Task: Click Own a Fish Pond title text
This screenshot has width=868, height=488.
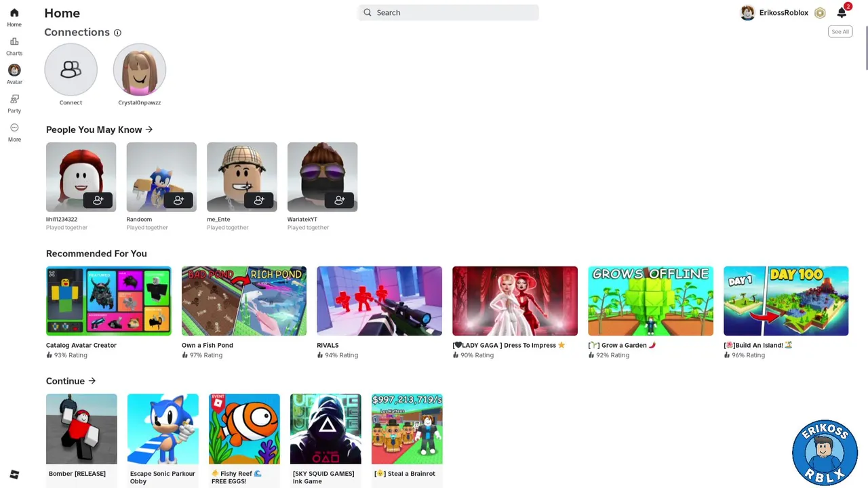Action: point(208,345)
